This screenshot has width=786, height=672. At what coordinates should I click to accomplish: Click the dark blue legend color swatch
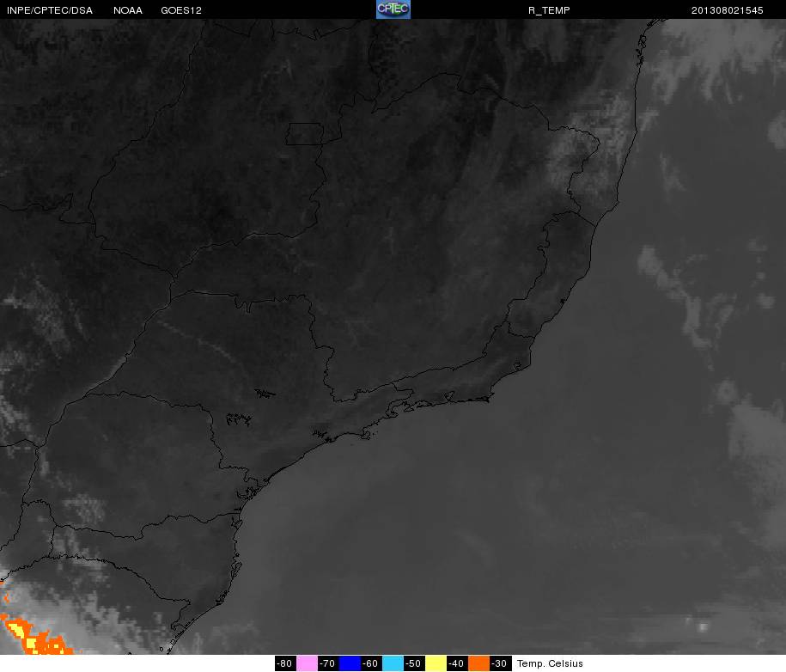pyautogui.click(x=350, y=663)
